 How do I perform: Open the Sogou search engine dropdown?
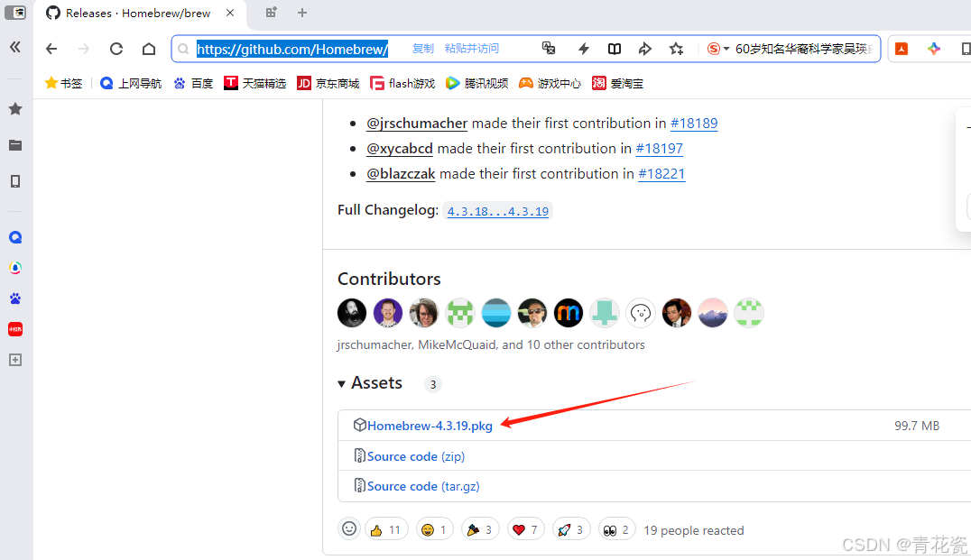click(x=718, y=49)
